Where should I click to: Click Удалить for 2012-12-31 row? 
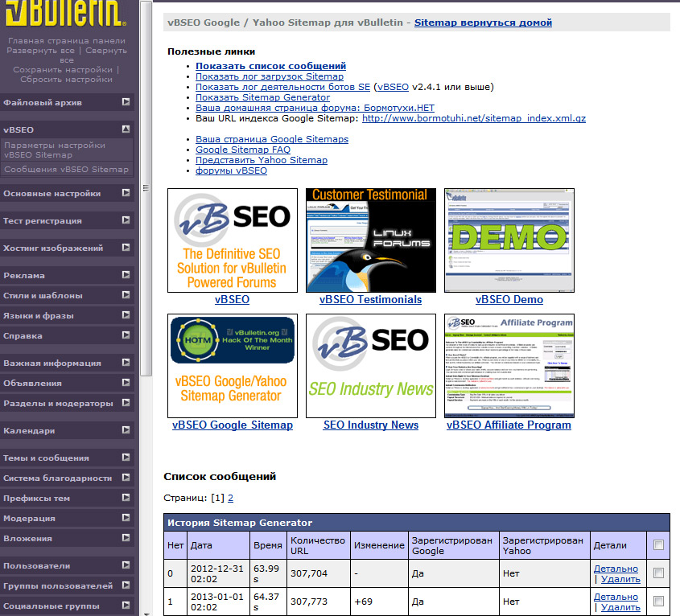620,579
